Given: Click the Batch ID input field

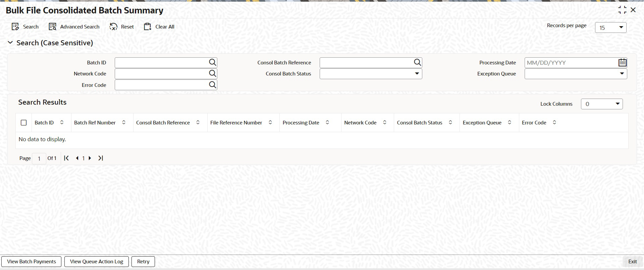Looking at the screenshot, I should [x=162, y=62].
